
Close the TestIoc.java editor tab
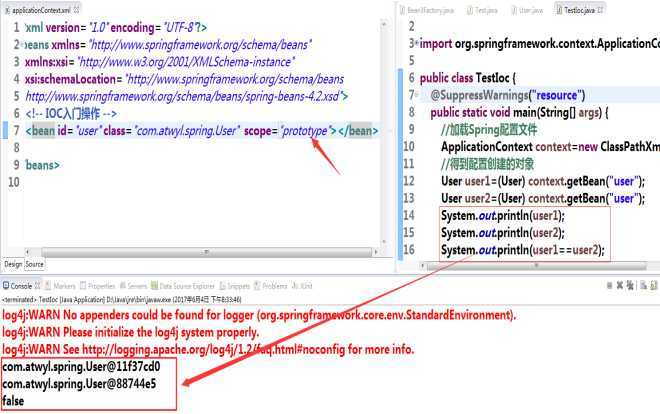(600, 9)
